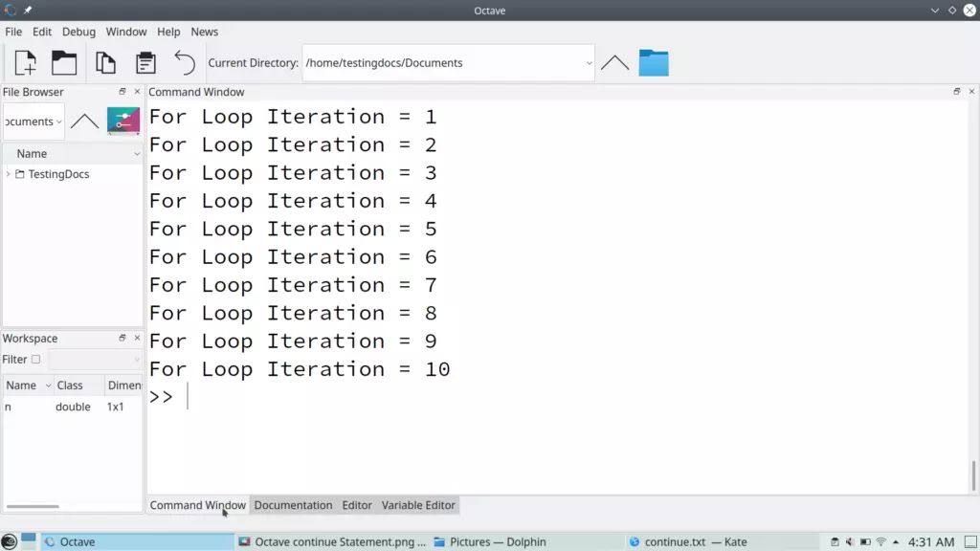This screenshot has height=551, width=980.
Task: Open the Wi-Fi network tray icon
Action: pos(881,541)
